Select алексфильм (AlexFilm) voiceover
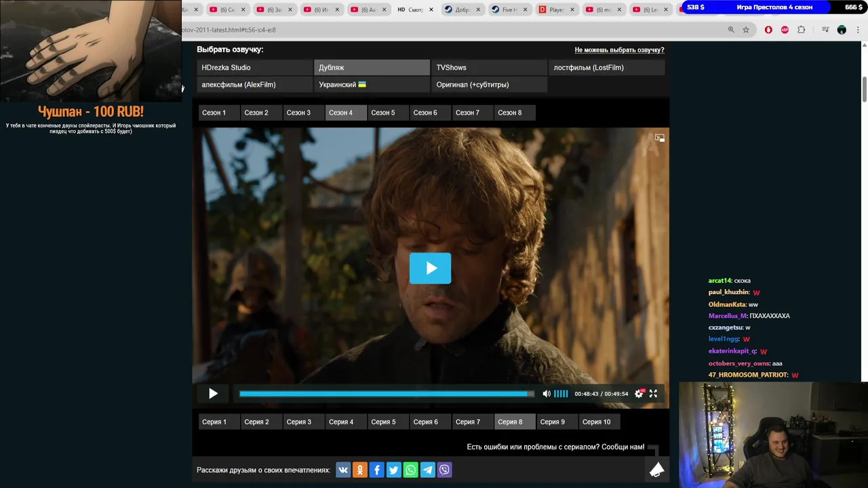This screenshot has width=868, height=488. pos(254,85)
